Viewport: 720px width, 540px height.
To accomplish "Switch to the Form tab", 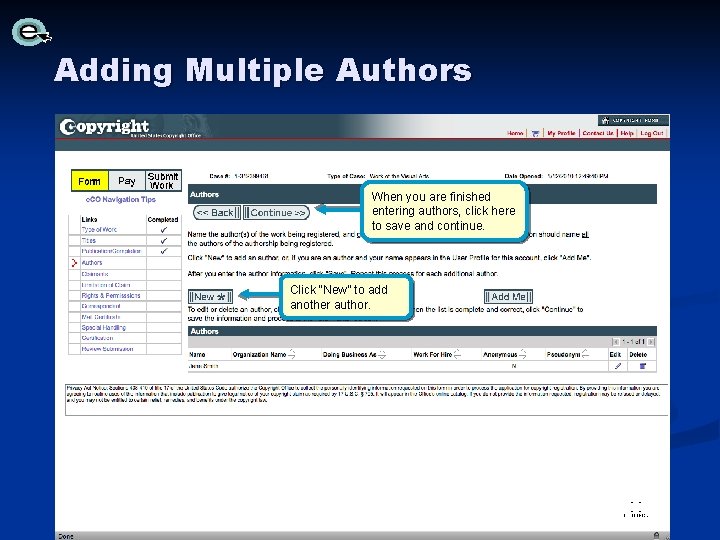I will [90, 181].
